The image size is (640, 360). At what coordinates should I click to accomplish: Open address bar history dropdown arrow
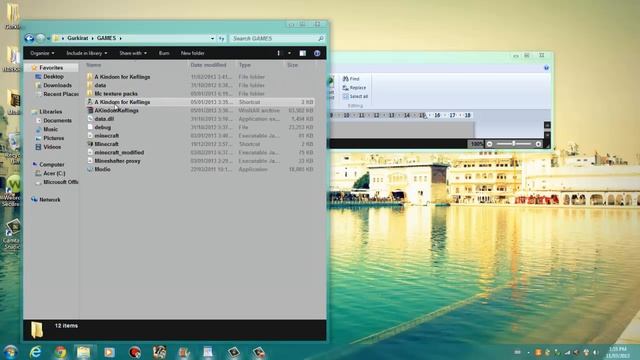tap(212, 38)
